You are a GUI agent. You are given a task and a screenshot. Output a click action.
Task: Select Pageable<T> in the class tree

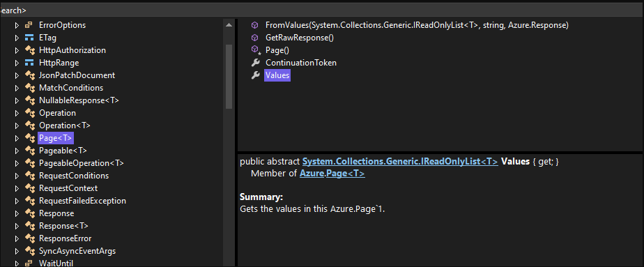tap(63, 151)
